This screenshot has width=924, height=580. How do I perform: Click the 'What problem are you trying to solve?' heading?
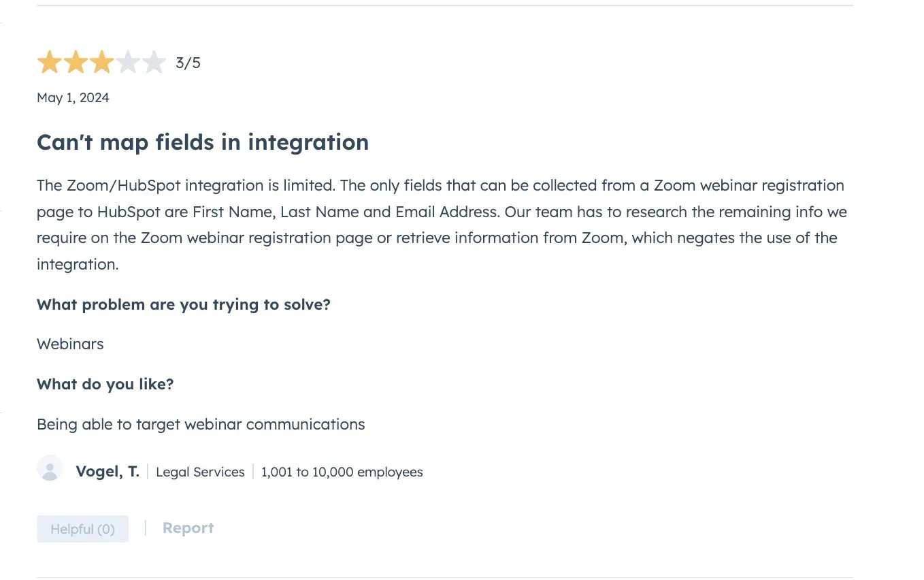(x=184, y=304)
